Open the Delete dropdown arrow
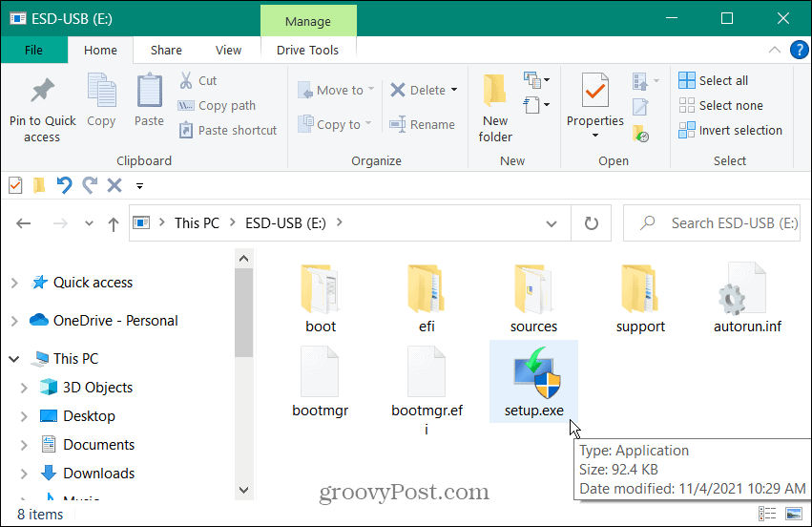 (454, 90)
